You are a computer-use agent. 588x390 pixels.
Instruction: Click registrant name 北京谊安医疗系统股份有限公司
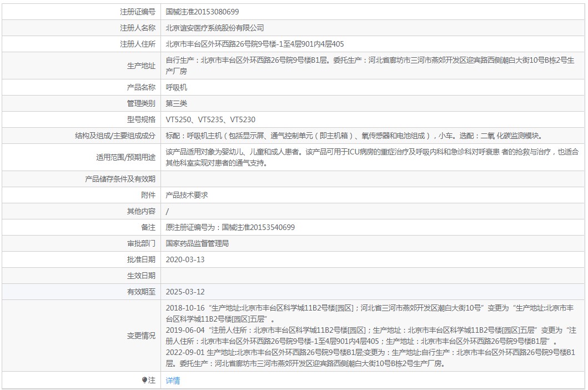click(215, 28)
